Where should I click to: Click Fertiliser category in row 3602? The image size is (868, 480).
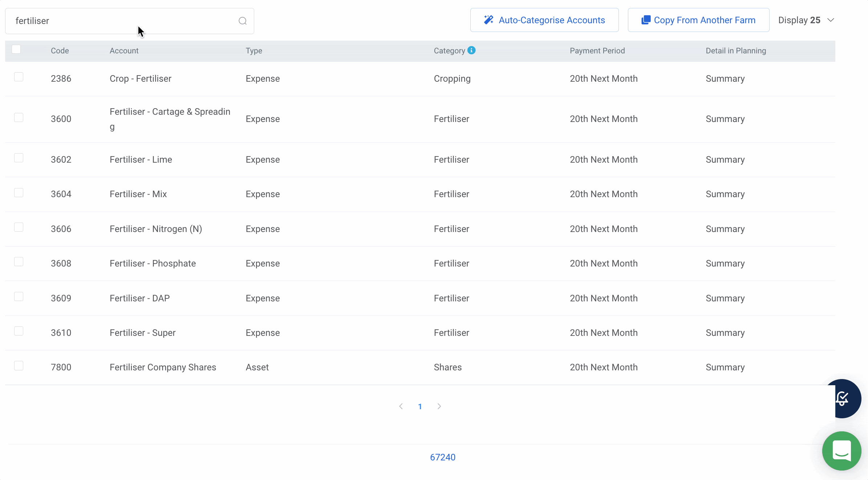(x=451, y=160)
